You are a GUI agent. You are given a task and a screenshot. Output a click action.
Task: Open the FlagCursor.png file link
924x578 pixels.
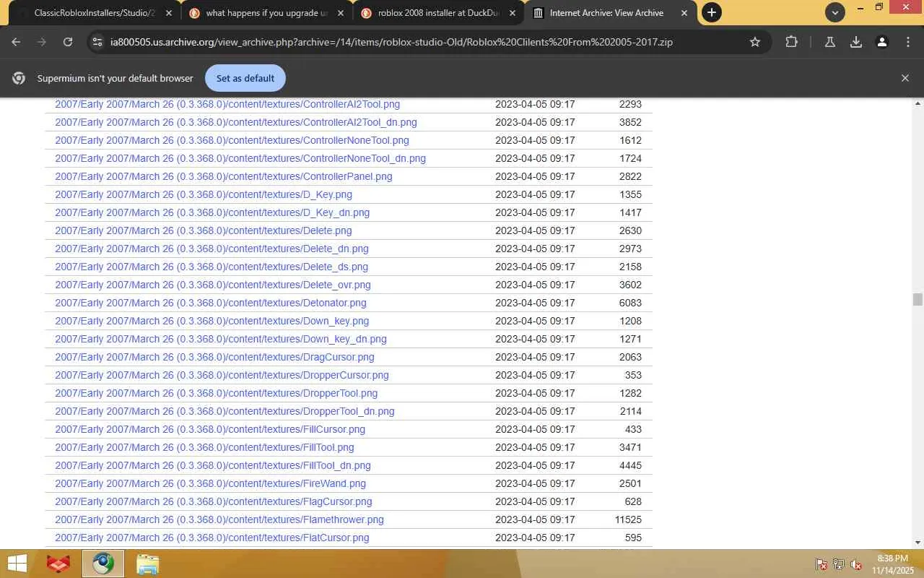point(214,501)
